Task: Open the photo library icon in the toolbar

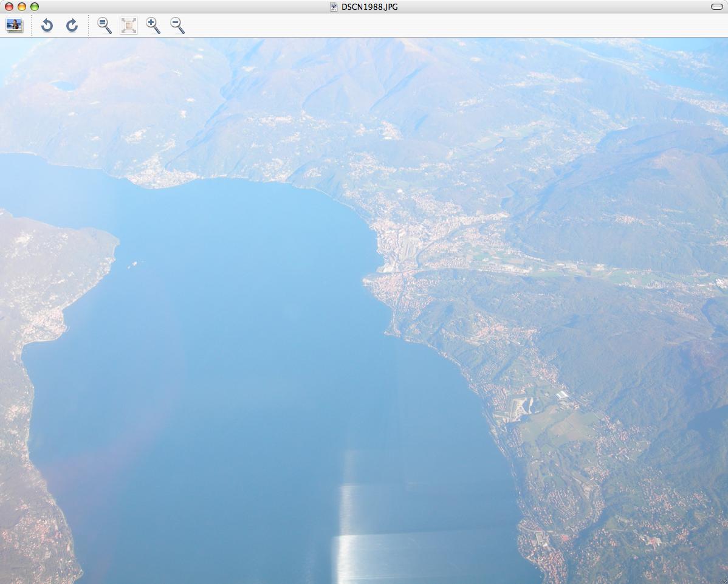Action: (15, 25)
